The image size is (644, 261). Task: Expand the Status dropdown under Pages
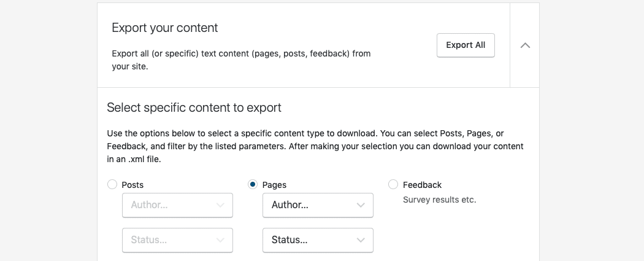318,240
